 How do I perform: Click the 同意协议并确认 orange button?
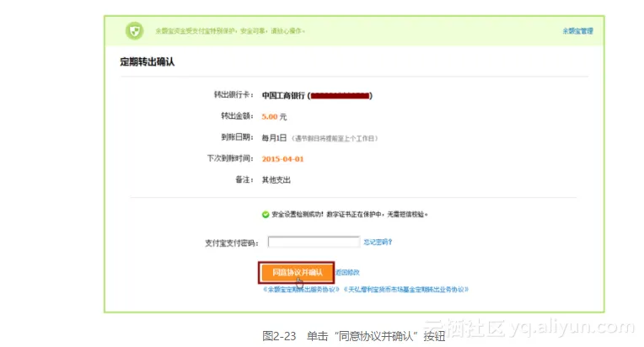[x=297, y=272]
